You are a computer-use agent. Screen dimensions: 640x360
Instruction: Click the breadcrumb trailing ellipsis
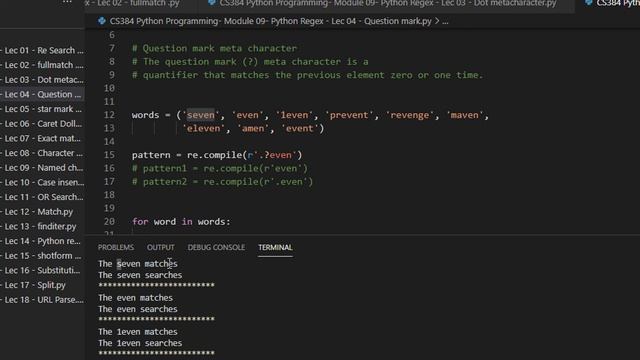click(445, 21)
